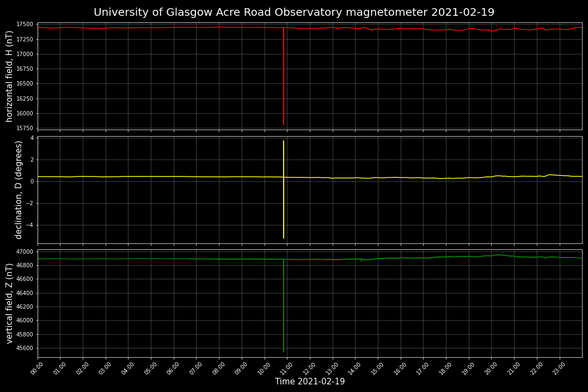
Task: Click the 16250 tick on the H axis
Action: (x=24, y=99)
